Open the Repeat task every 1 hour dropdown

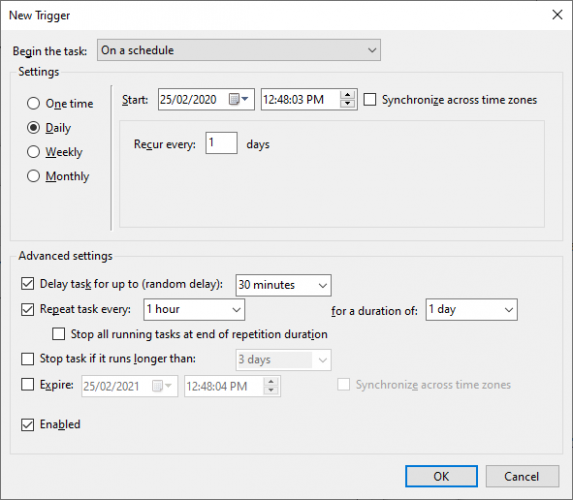(194, 310)
